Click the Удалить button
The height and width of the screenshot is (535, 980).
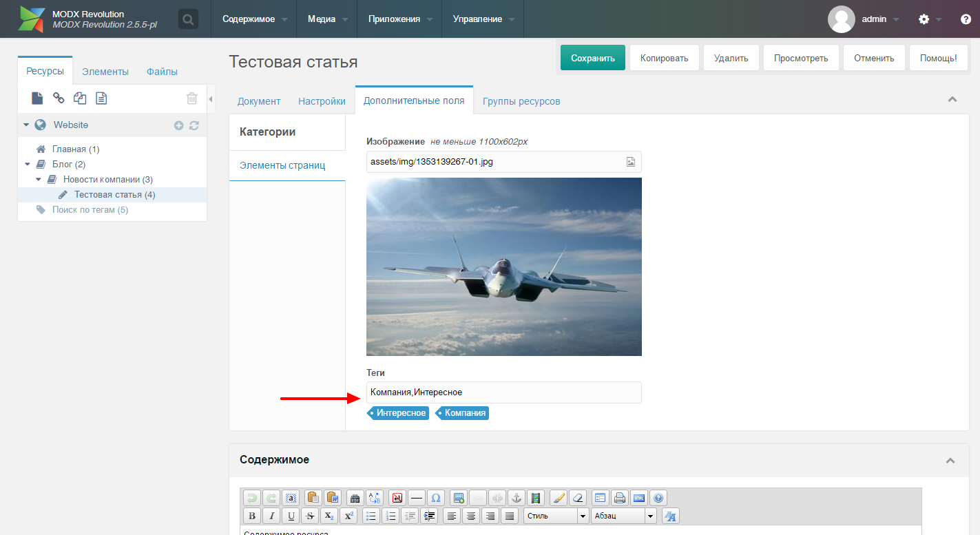[731, 58]
